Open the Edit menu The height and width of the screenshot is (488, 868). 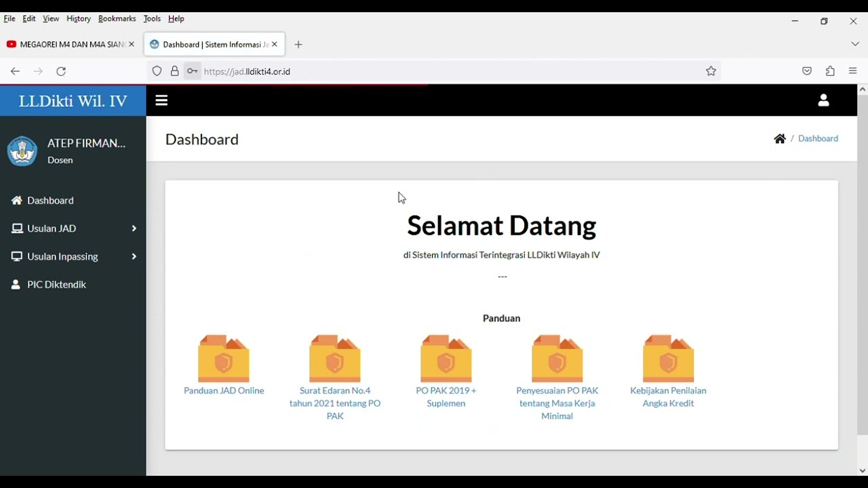pos(29,19)
